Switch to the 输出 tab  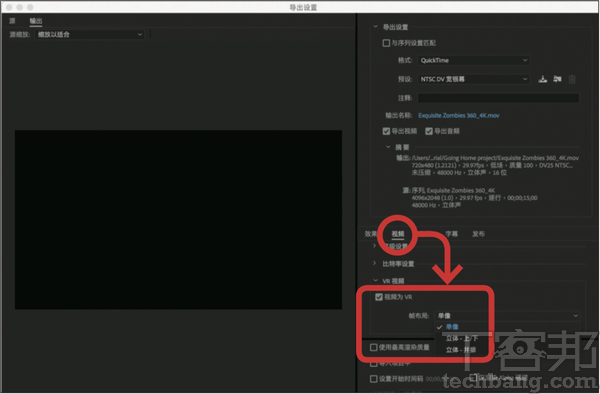pos(36,21)
